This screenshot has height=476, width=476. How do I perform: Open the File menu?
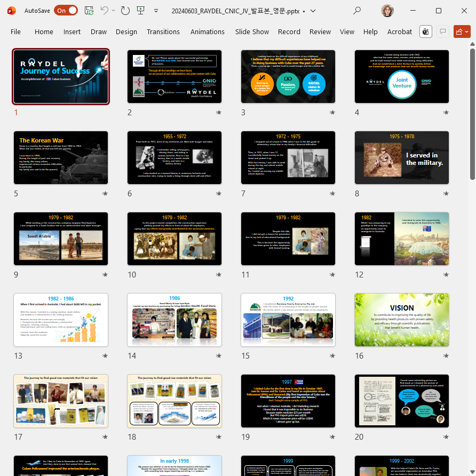click(x=15, y=31)
